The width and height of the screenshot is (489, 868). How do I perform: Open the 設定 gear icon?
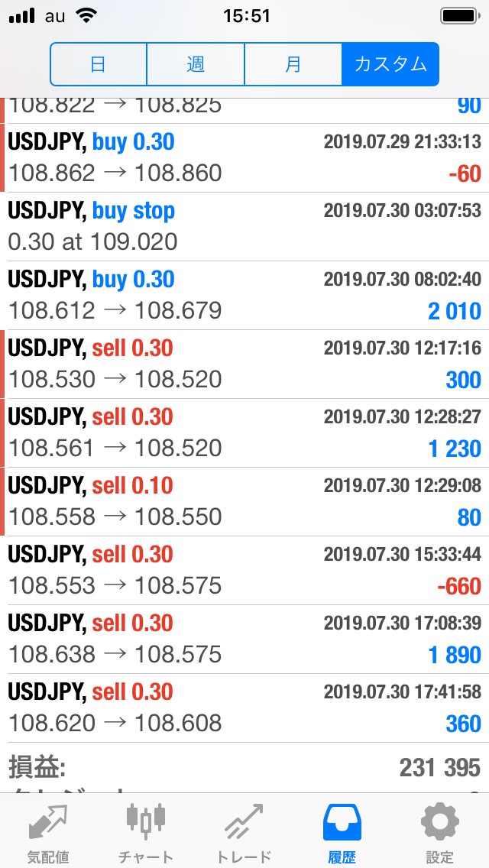pos(440,824)
